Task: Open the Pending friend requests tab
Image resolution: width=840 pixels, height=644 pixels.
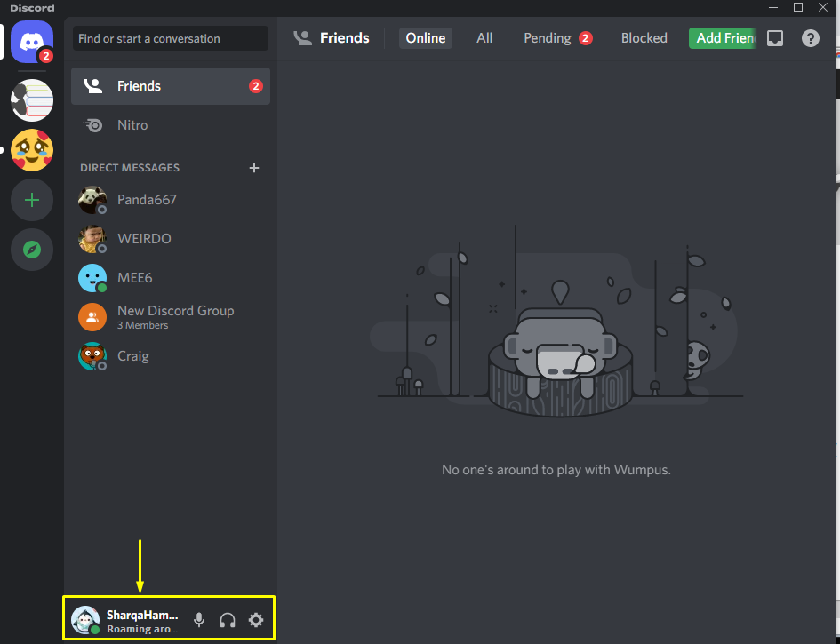Action: coord(557,38)
